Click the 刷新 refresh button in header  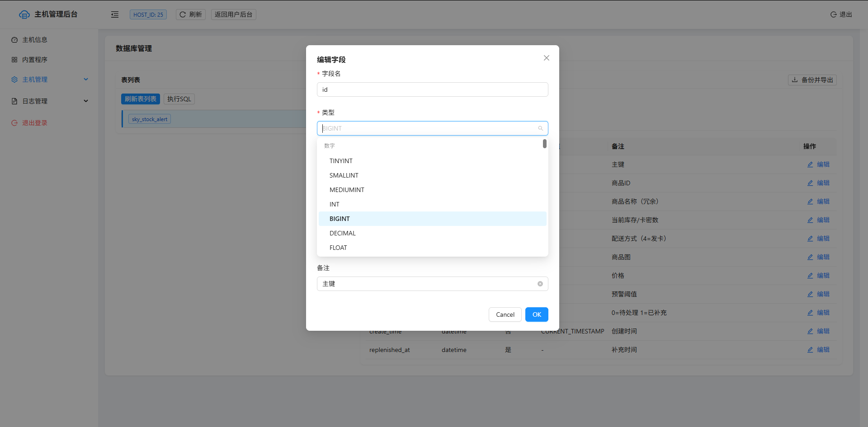point(191,14)
